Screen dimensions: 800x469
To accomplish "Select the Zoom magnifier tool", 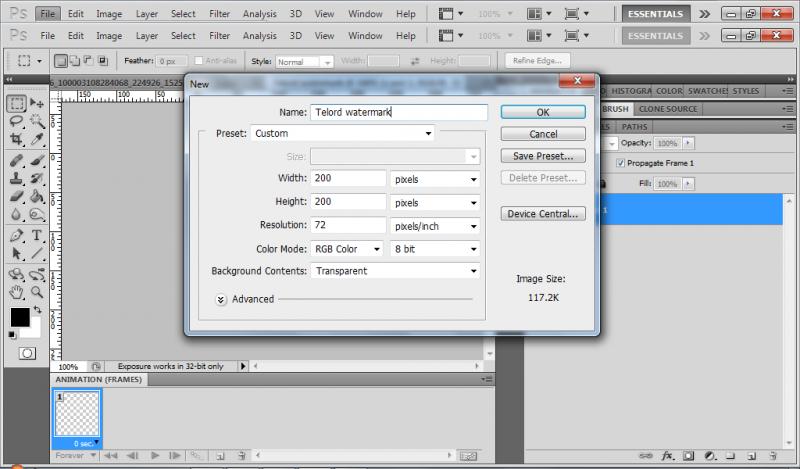I will coord(37,293).
